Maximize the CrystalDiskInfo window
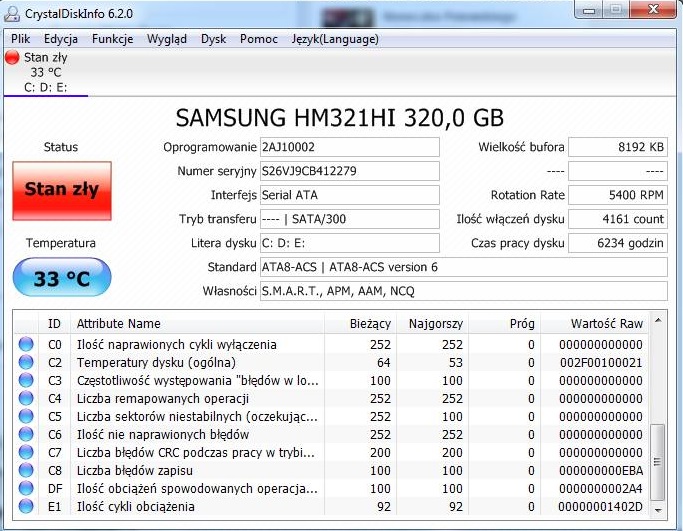This screenshot has height=531, width=683. pyautogui.click(x=616, y=10)
